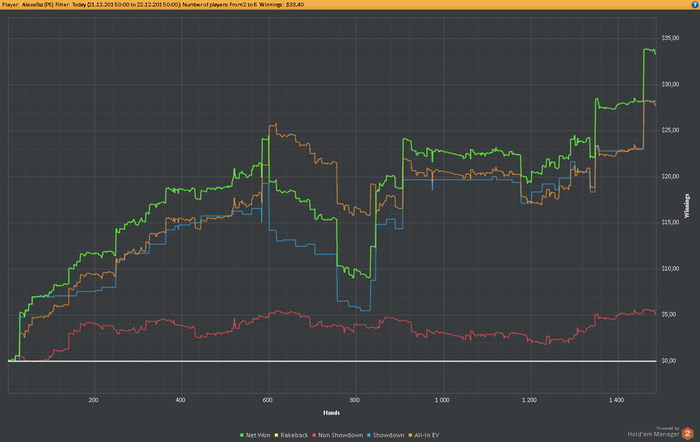The image size is (700, 442).
Task: Toggle the Rakeback legend series
Action: [x=291, y=435]
